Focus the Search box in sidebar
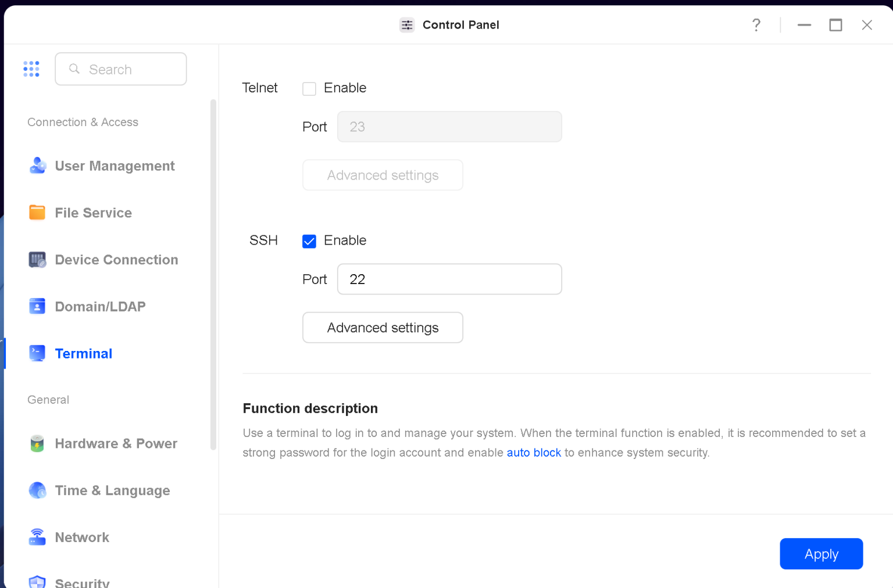 coord(121,69)
